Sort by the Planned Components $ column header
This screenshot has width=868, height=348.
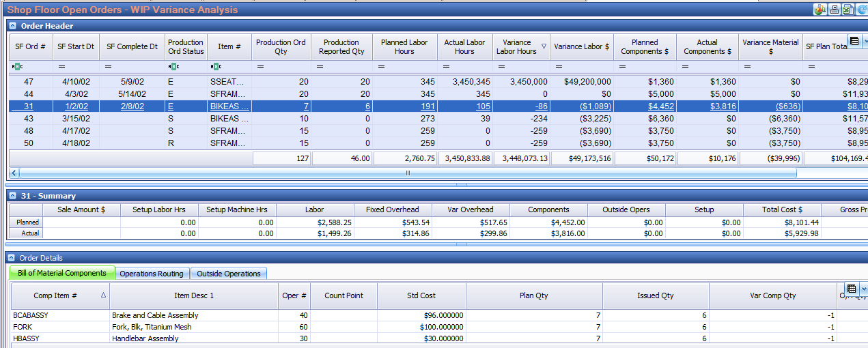click(x=645, y=46)
